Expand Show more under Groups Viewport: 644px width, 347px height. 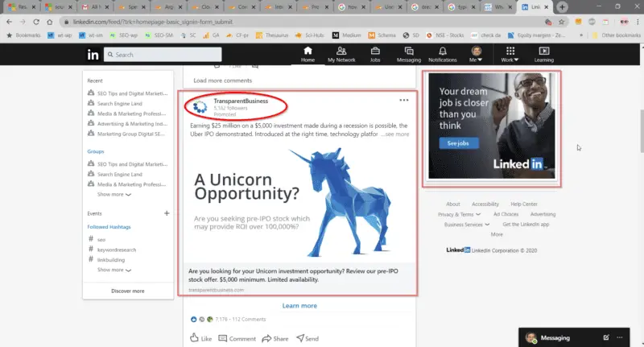tap(114, 194)
